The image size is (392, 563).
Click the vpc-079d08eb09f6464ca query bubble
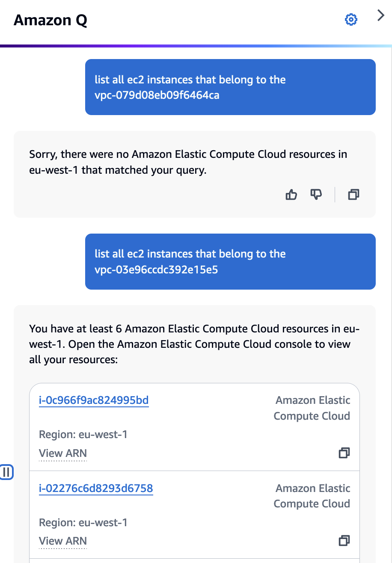(x=230, y=87)
